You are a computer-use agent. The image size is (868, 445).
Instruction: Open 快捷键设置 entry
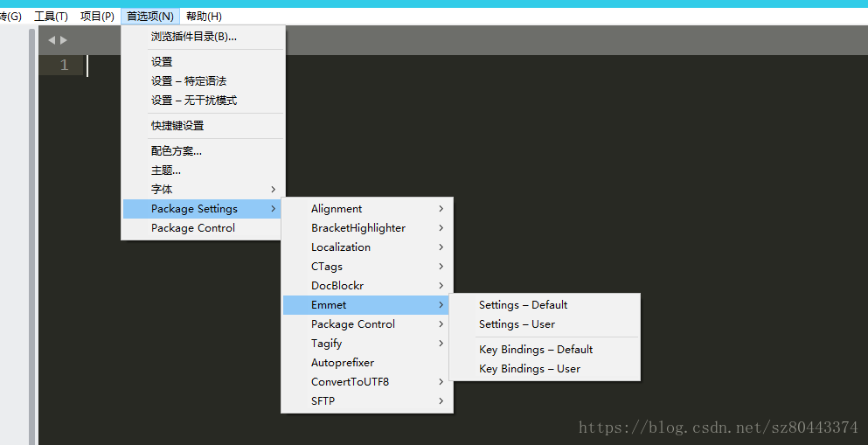[203, 126]
